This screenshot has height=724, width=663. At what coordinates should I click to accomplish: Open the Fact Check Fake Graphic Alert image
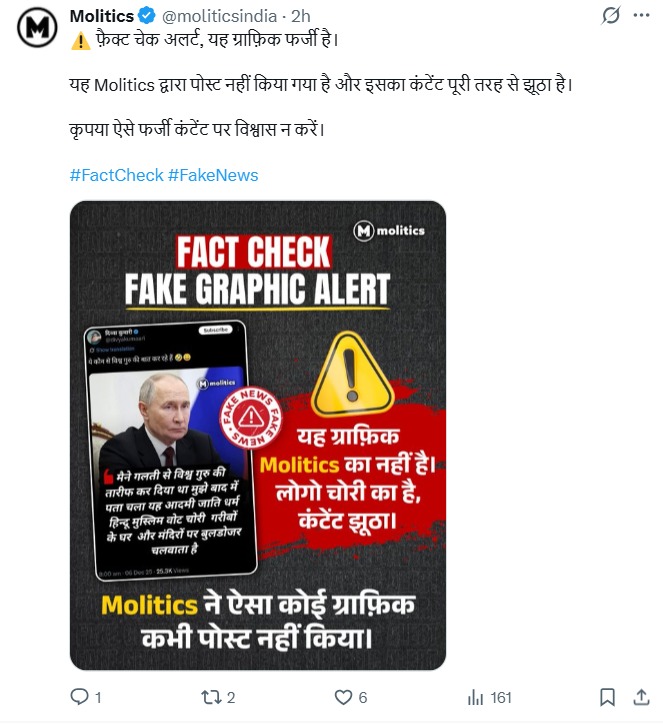coord(258,435)
